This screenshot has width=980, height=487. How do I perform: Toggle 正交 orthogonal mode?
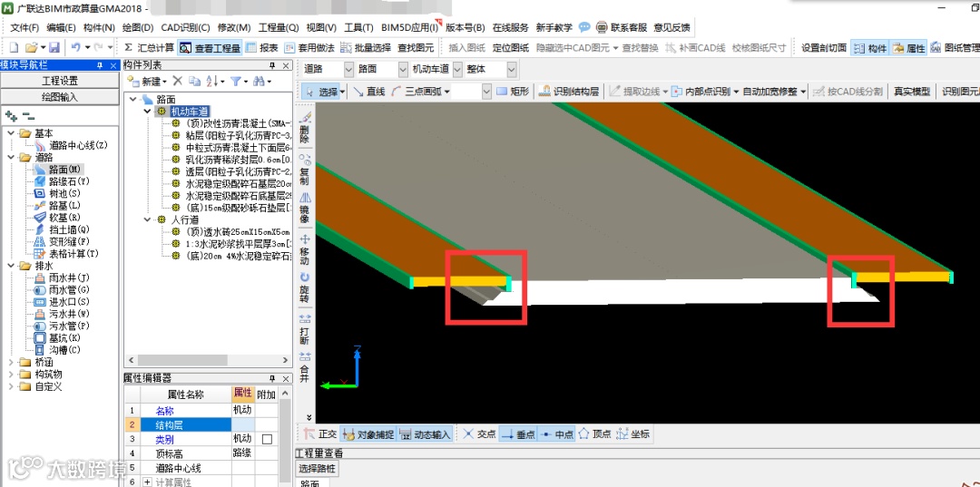click(x=320, y=433)
